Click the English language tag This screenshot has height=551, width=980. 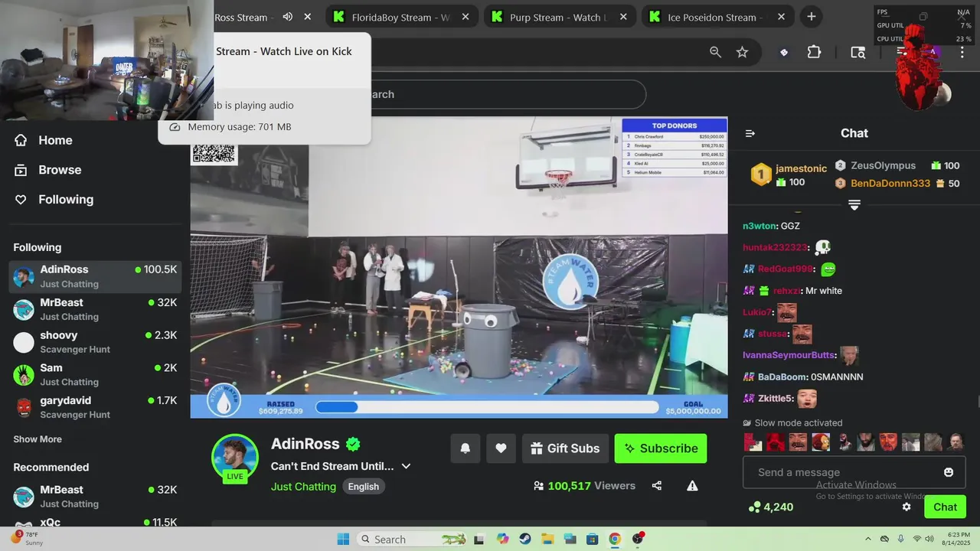(364, 487)
